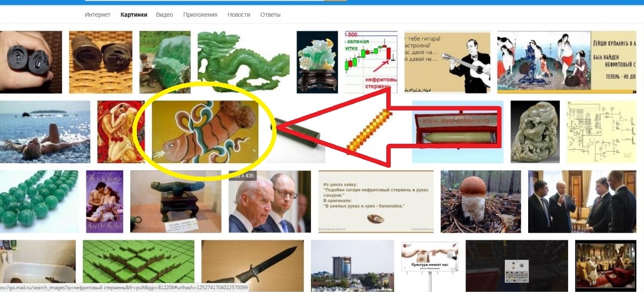This screenshot has height=292, width=644.
Task: View the guitarist cartoon card image
Action: pos(447,62)
